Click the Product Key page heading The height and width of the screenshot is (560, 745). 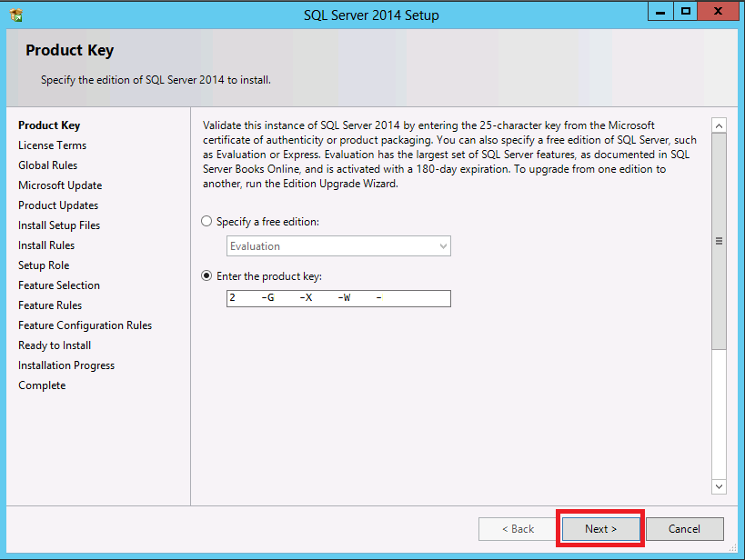coord(70,50)
